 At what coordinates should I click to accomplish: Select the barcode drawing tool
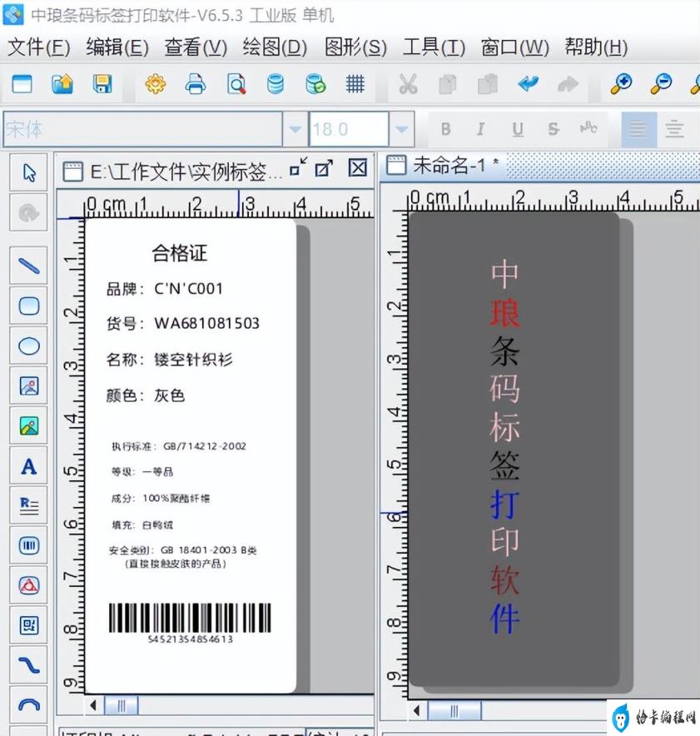pos(29,545)
